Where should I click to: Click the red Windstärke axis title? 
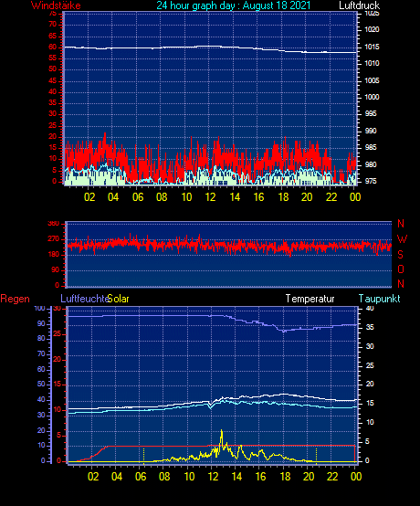(x=56, y=5)
